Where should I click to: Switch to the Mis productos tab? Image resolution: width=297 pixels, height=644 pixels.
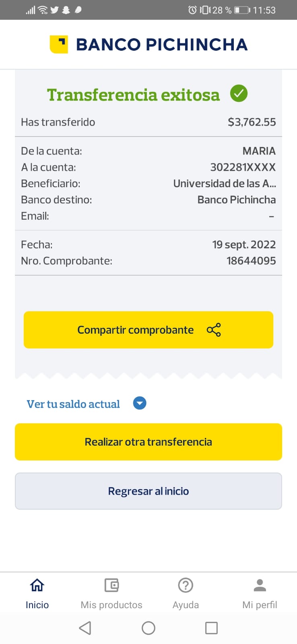coord(111,605)
